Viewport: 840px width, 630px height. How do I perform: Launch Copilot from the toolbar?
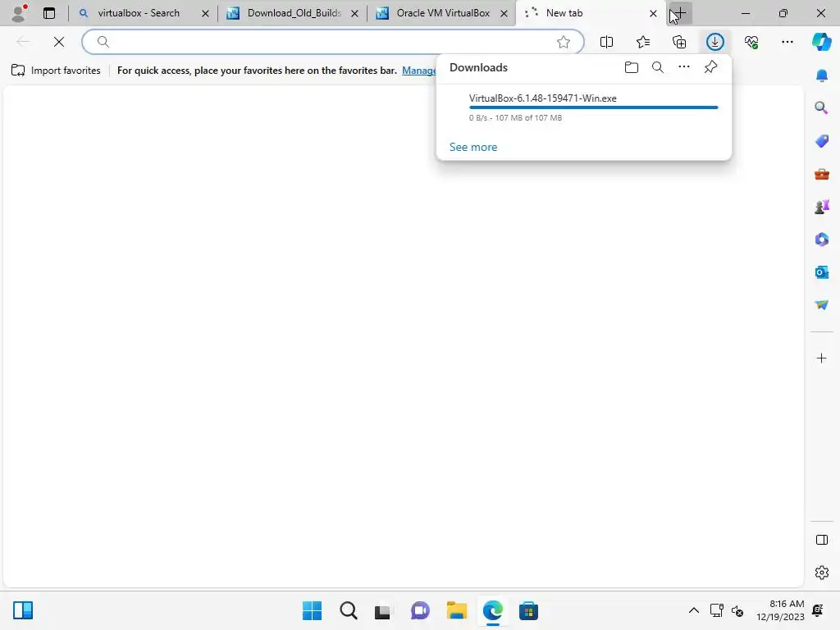coord(821,42)
